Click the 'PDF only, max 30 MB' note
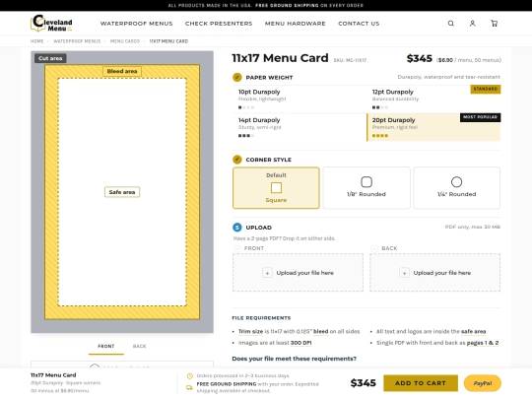532x399 pixels. pyautogui.click(x=473, y=227)
